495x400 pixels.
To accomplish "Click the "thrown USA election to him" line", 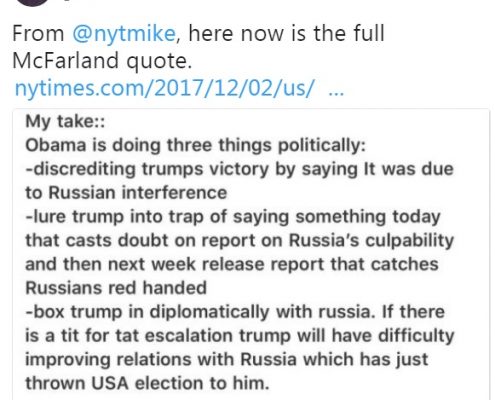I will pyautogui.click(x=147, y=383).
